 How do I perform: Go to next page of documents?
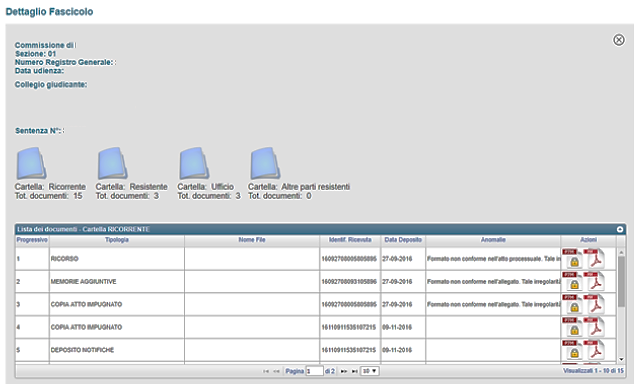(344, 371)
